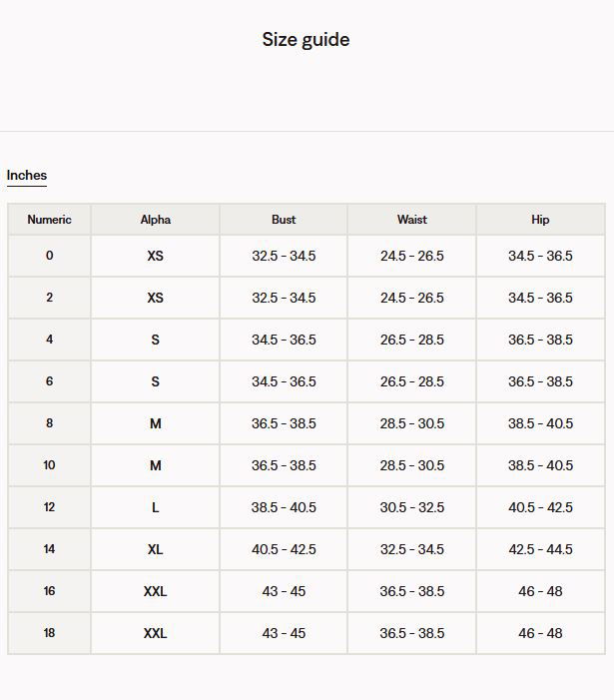This screenshot has width=614, height=700.
Task: Select numeric size 0 cell
Action: (x=49, y=256)
